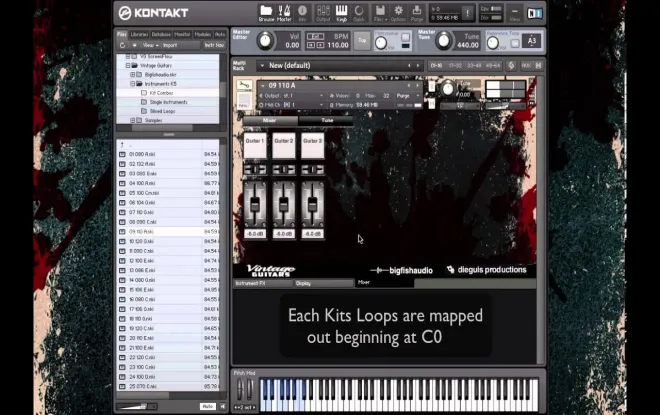Switch to the Database tab
The width and height of the screenshot is (660, 415).
pyautogui.click(x=161, y=35)
